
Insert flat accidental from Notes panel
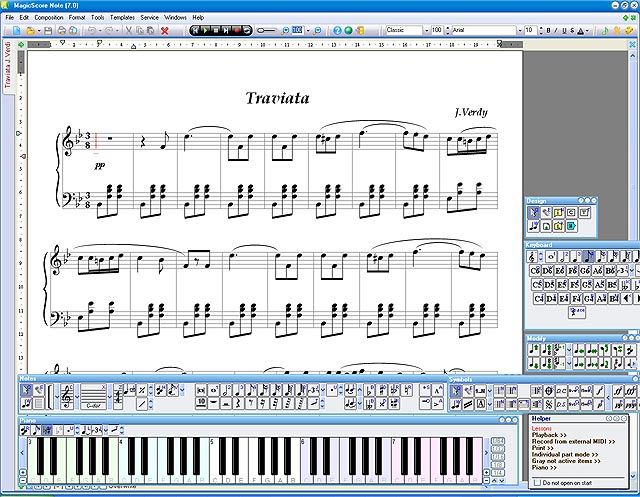(x=370, y=390)
